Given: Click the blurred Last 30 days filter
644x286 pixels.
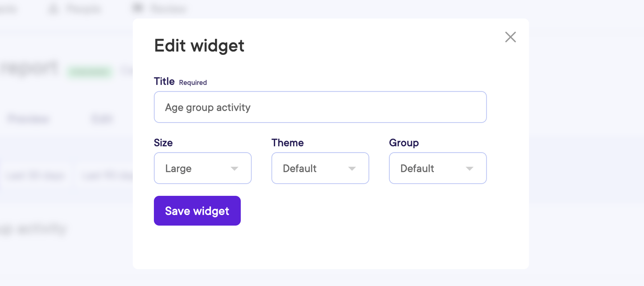Looking at the screenshot, I should [36, 176].
